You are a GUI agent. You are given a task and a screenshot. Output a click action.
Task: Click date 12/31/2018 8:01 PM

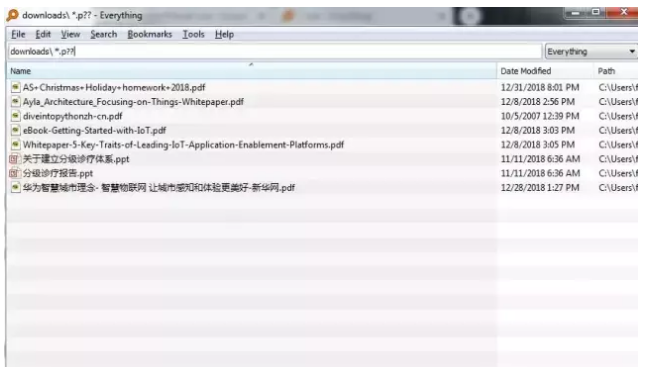click(x=540, y=87)
